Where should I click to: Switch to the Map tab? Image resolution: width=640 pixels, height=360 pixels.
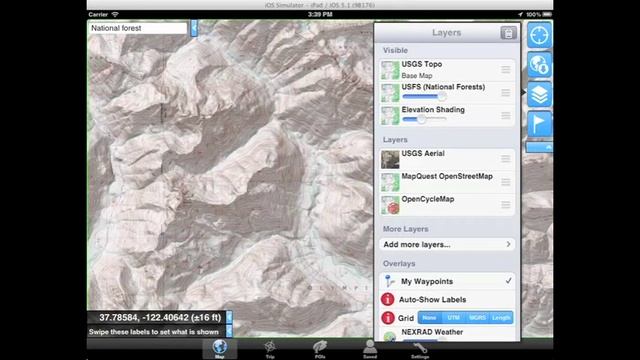[x=220, y=349]
